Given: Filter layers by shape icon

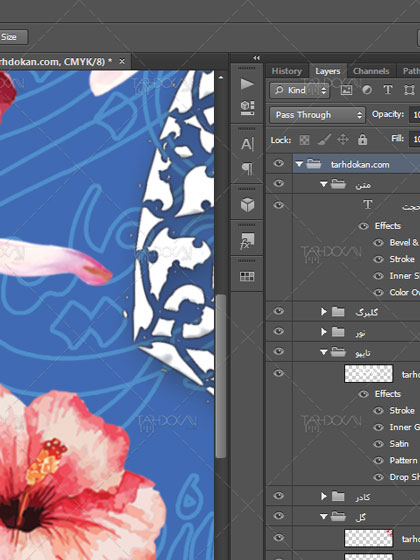Looking at the screenshot, I should (409, 90).
